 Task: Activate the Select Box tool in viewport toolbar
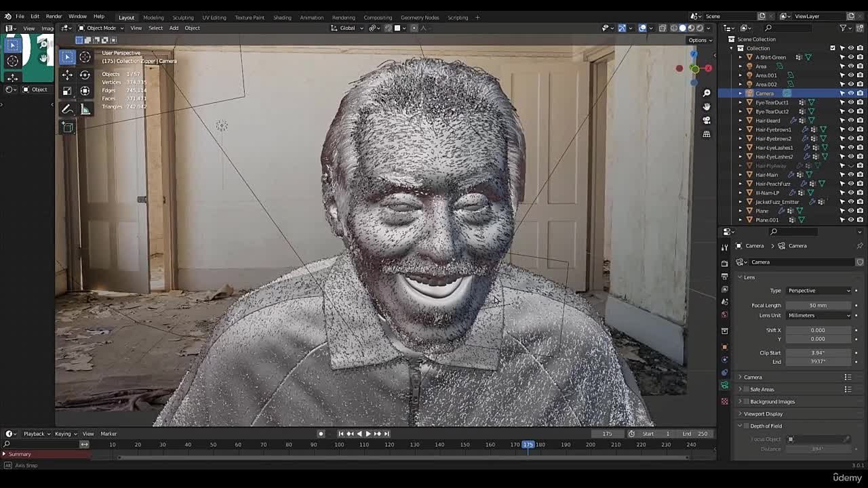(67, 58)
